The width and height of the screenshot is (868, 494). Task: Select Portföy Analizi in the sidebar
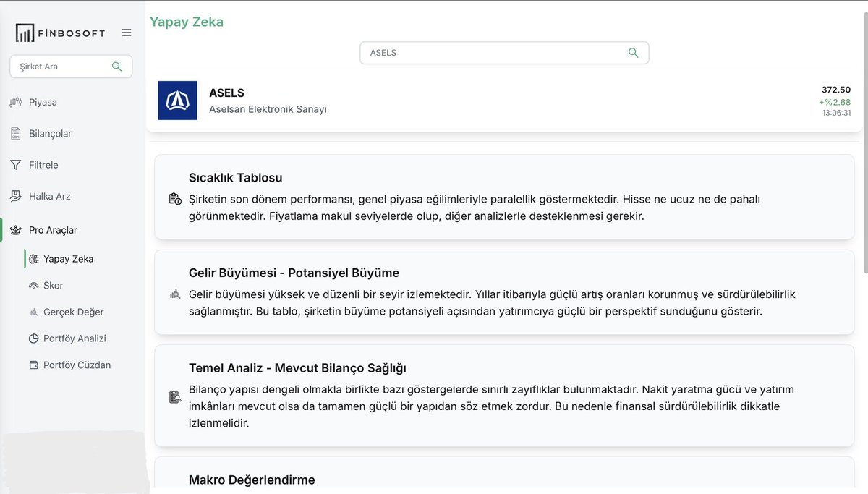(75, 338)
